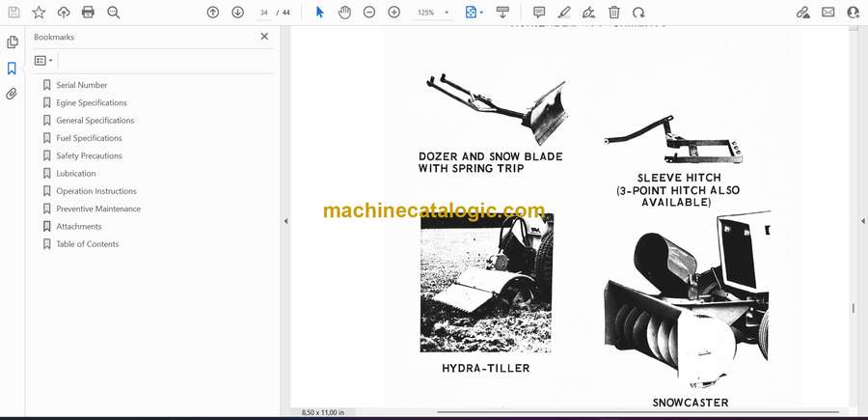
Task: Open page thumbnails panel icon
Action: tap(12, 42)
